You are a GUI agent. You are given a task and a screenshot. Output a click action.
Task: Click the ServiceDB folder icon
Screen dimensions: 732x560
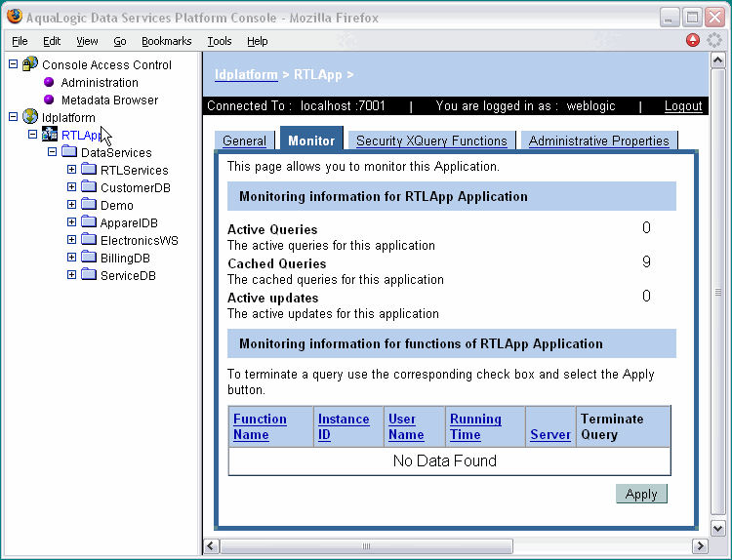tap(89, 274)
